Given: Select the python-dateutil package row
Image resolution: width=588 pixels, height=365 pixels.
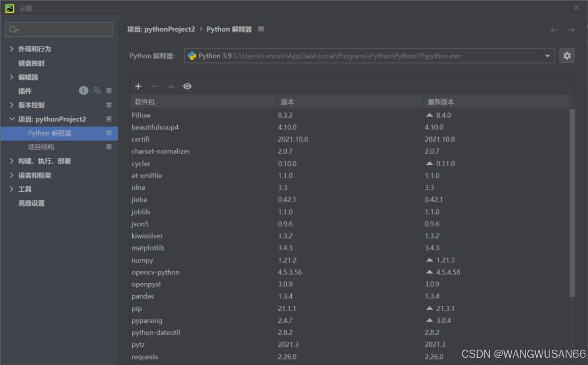Looking at the screenshot, I should (350, 333).
